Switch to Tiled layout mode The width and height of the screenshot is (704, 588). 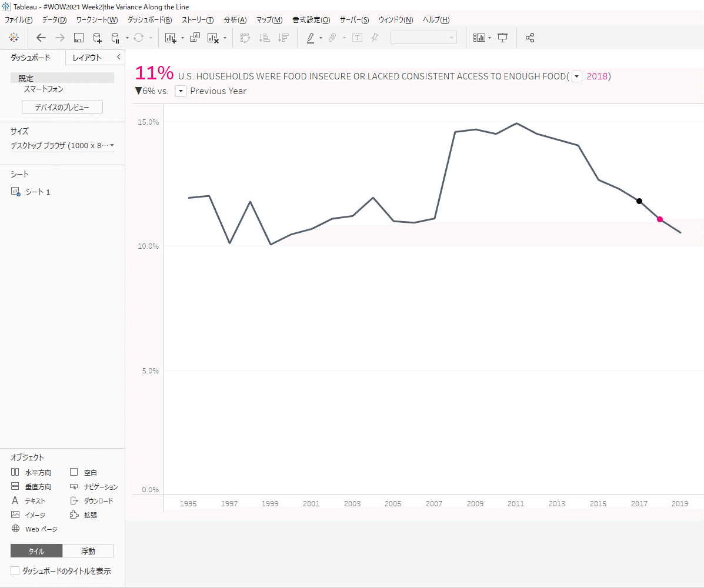pyautogui.click(x=36, y=551)
